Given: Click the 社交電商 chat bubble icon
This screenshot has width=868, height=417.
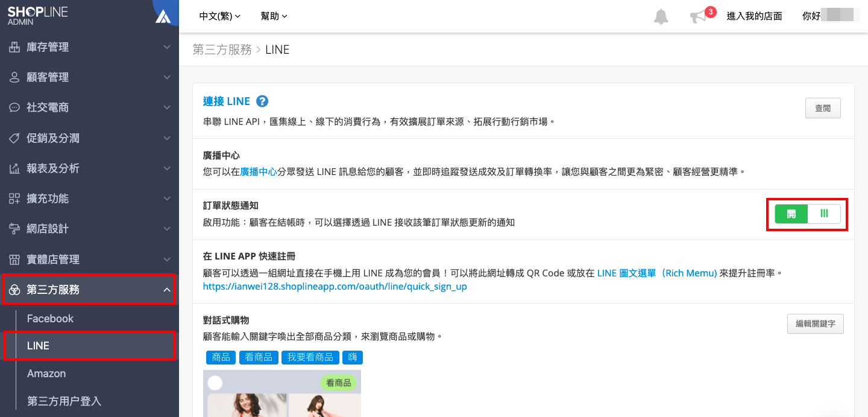Looking at the screenshot, I should (14, 107).
